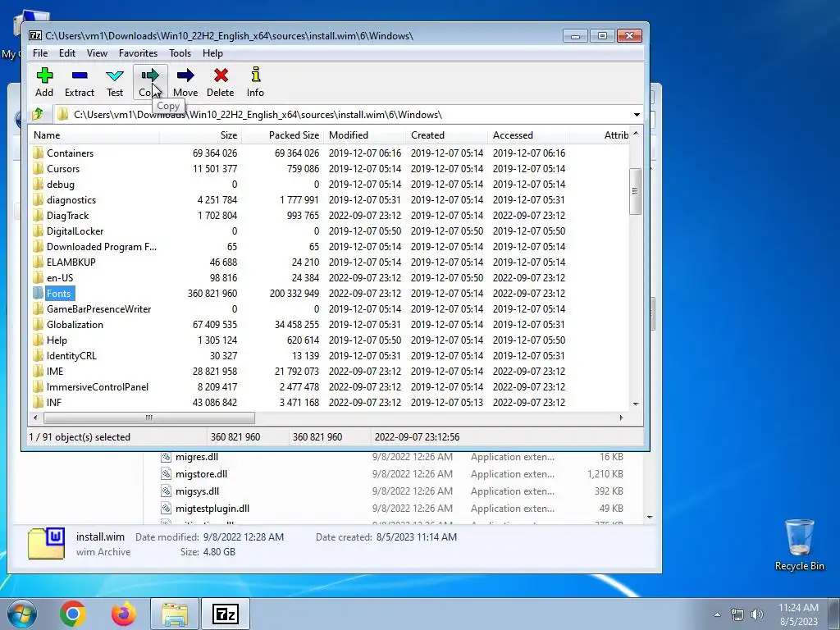Select the debug folder icon
This screenshot has width=840, height=630.
point(38,184)
